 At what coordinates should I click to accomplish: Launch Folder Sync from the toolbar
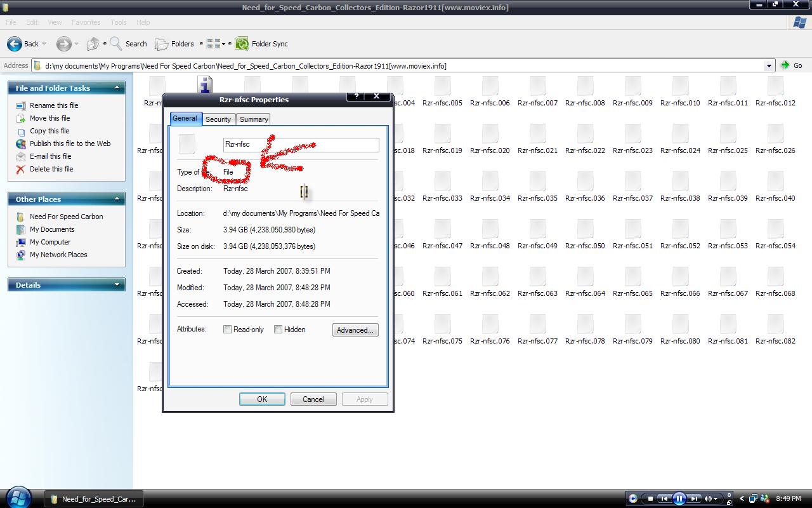click(x=261, y=44)
